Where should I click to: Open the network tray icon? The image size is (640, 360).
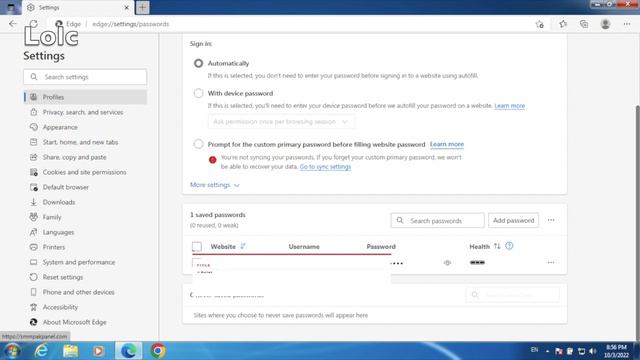[x=581, y=351]
